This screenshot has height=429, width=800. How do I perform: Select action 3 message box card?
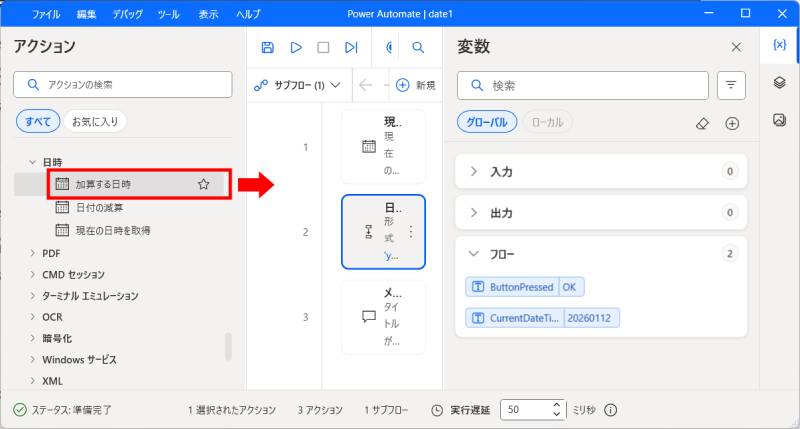(x=383, y=317)
